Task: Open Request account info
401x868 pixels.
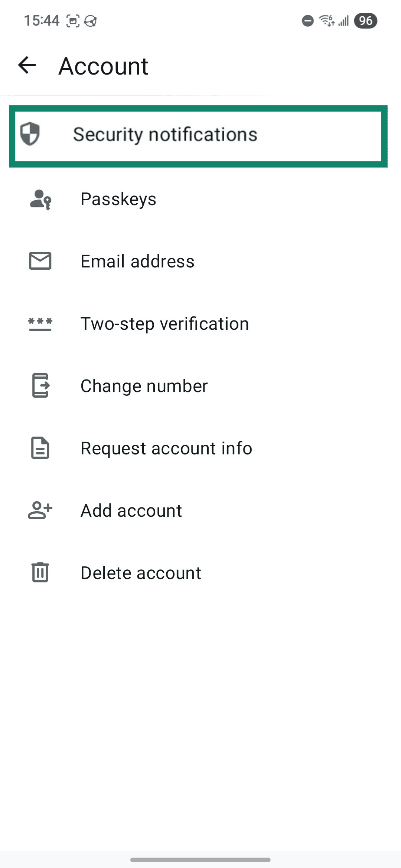Action: pos(166,448)
